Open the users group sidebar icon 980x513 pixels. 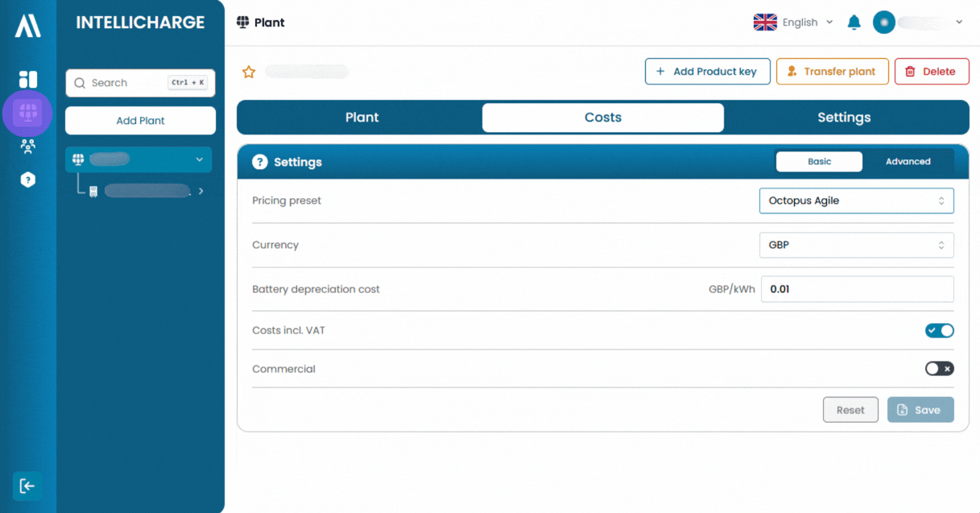click(28, 146)
